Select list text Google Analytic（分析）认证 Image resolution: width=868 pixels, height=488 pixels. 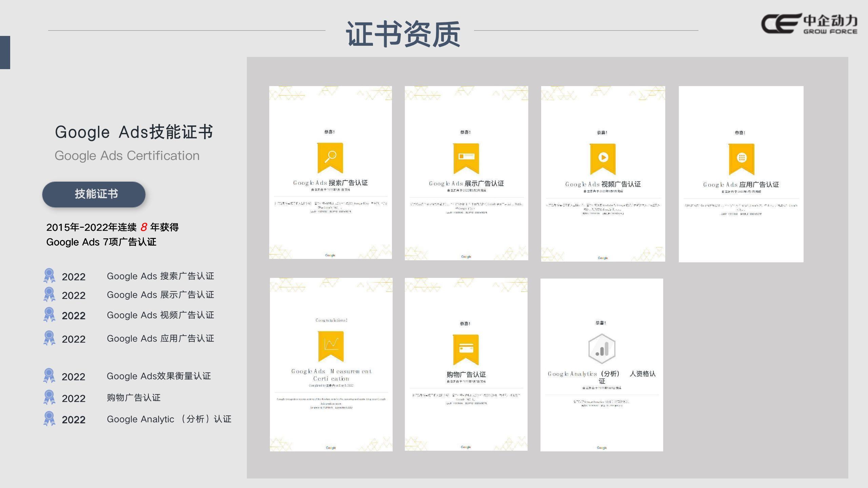tap(169, 419)
